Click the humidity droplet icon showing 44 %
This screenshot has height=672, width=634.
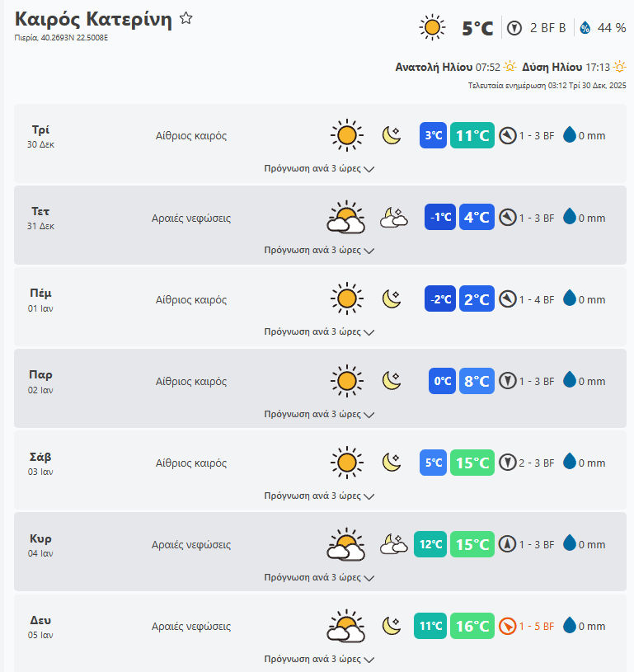(585, 28)
